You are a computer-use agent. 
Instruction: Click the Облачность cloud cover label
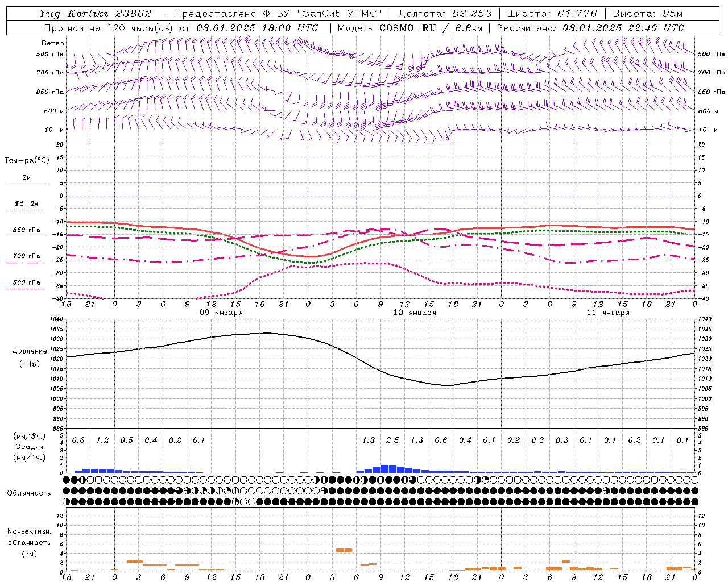pos(29,493)
